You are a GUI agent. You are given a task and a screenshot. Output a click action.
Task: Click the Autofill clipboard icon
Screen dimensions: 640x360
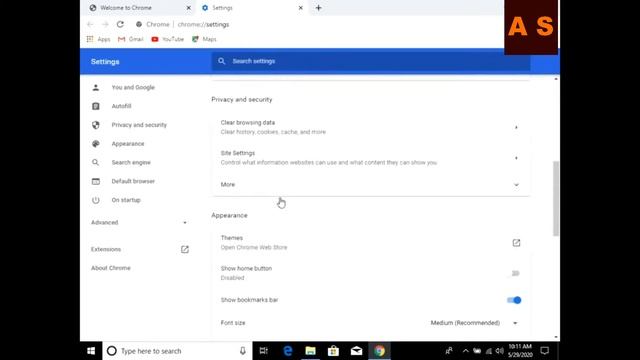(96, 106)
